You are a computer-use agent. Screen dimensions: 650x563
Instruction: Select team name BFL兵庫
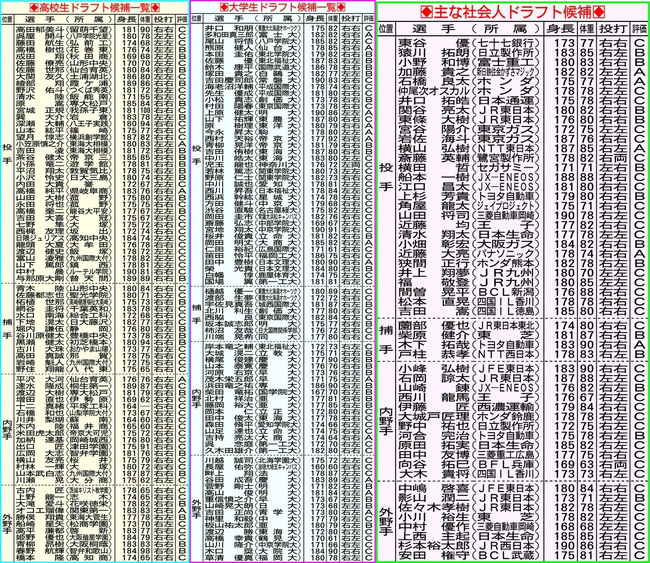click(x=506, y=464)
